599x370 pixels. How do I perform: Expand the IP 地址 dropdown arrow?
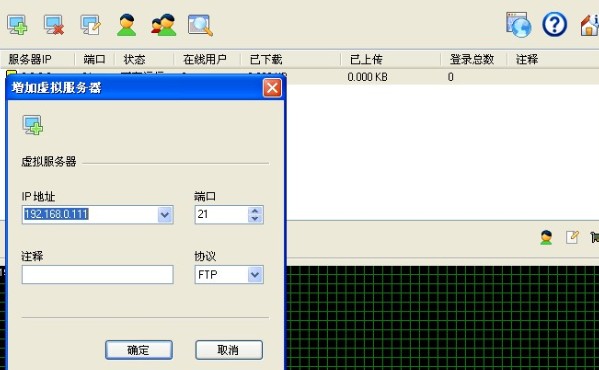tap(165, 215)
